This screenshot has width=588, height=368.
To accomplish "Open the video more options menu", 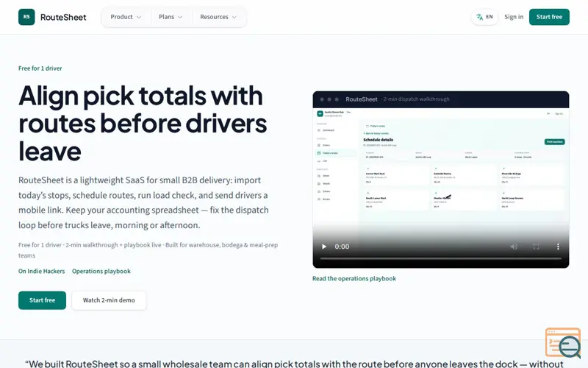I will [558, 247].
